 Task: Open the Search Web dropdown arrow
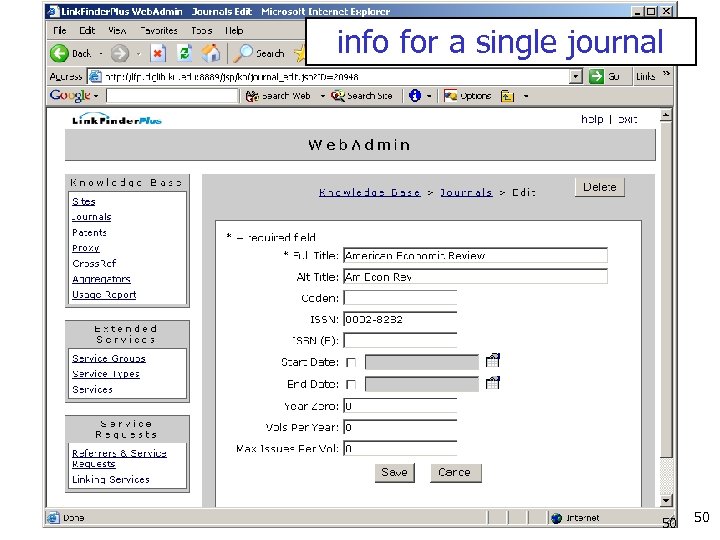point(322,96)
